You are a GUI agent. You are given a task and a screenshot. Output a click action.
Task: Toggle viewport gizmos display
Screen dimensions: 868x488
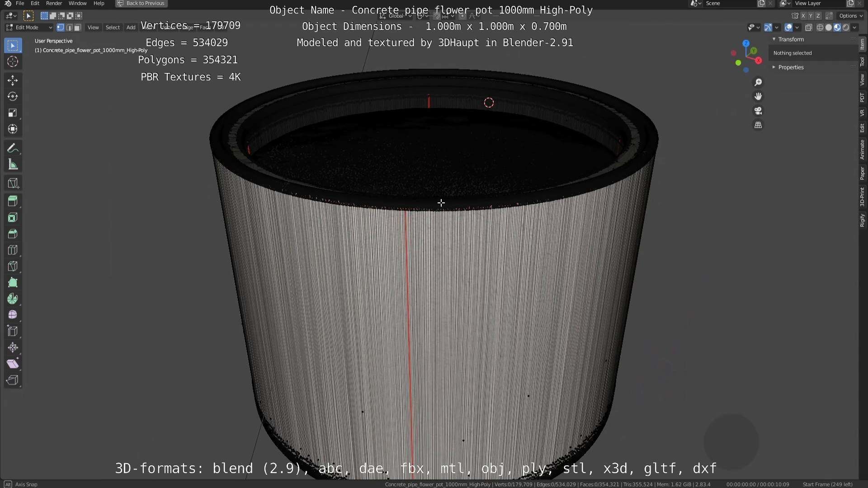(768, 28)
